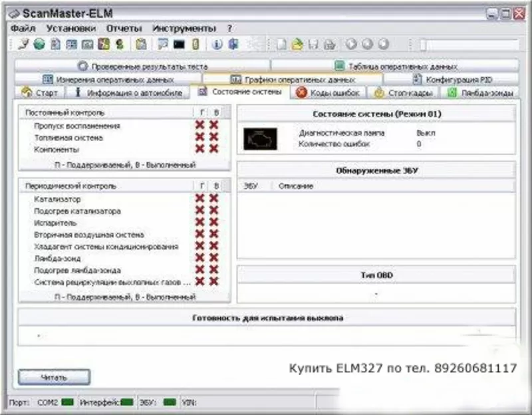Screen dimensions: 532x415
Task: Click the COM2 port green indicator
Action: (x=68, y=402)
